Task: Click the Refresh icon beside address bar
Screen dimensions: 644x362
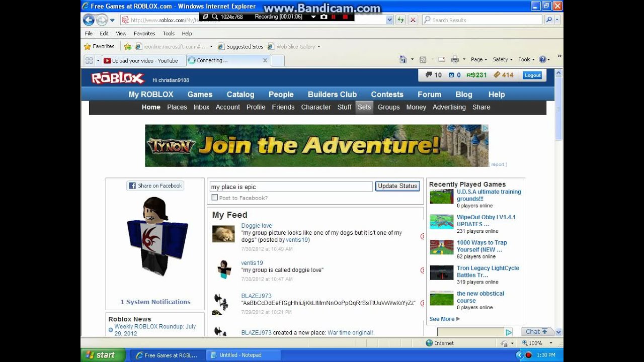Action: [400, 20]
